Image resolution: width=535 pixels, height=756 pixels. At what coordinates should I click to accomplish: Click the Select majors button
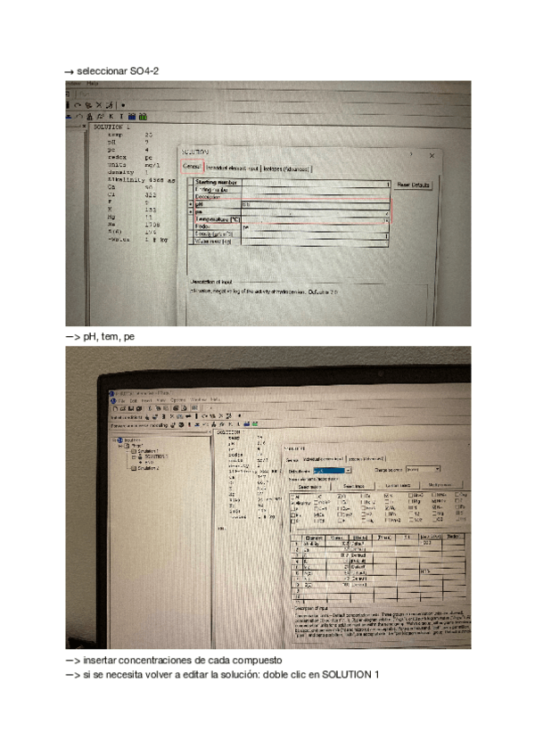(309, 487)
